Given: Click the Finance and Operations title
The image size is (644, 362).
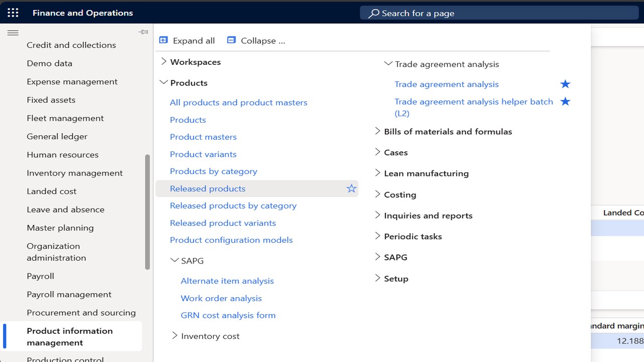Looking at the screenshot, I should tap(83, 13).
